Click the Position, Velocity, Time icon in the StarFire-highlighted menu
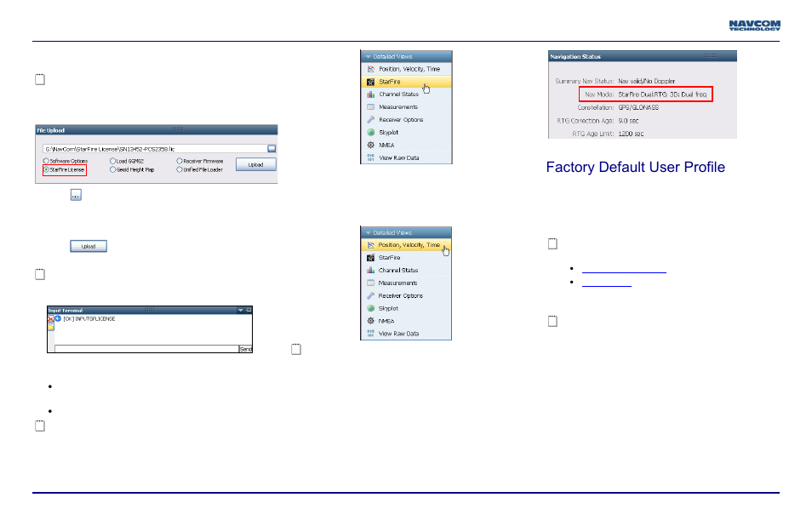Screen dimensions: 812x526 pos(371,69)
